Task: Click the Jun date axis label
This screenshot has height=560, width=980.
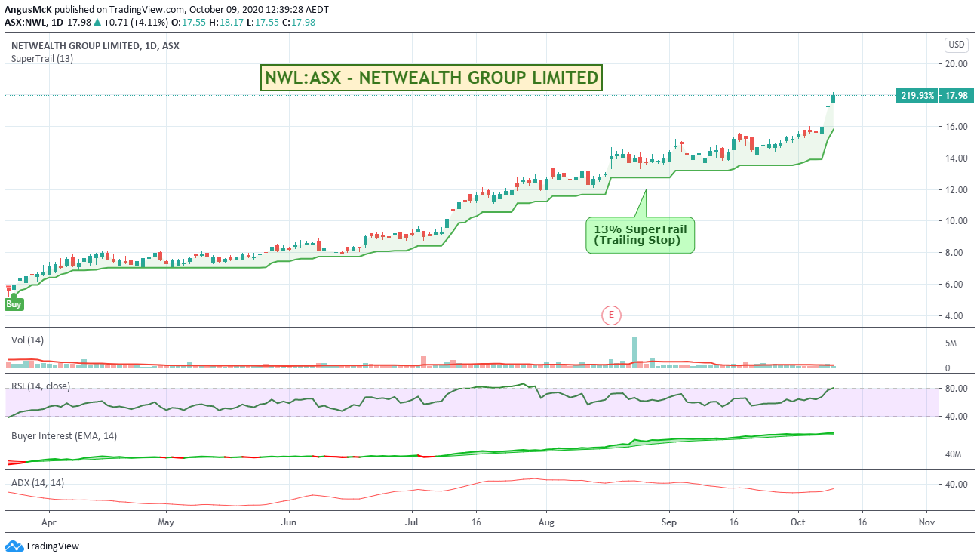Action: (x=288, y=522)
